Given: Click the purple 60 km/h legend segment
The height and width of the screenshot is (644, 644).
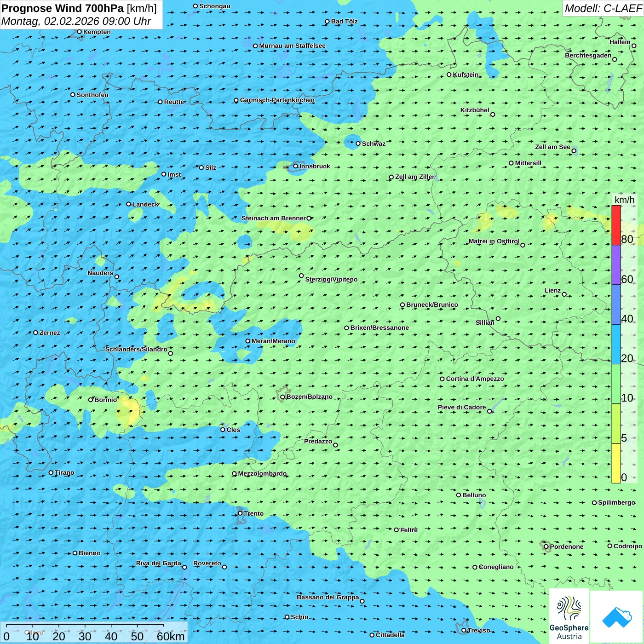Looking at the screenshot, I should coord(616,265).
